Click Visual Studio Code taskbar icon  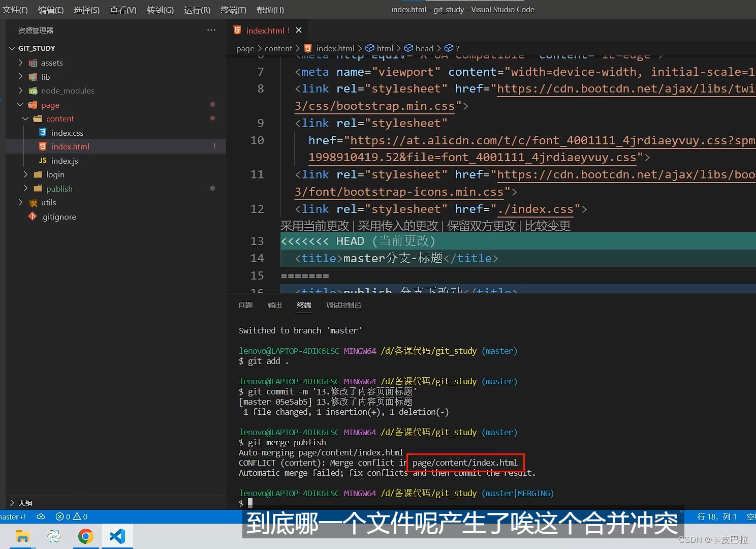(117, 536)
